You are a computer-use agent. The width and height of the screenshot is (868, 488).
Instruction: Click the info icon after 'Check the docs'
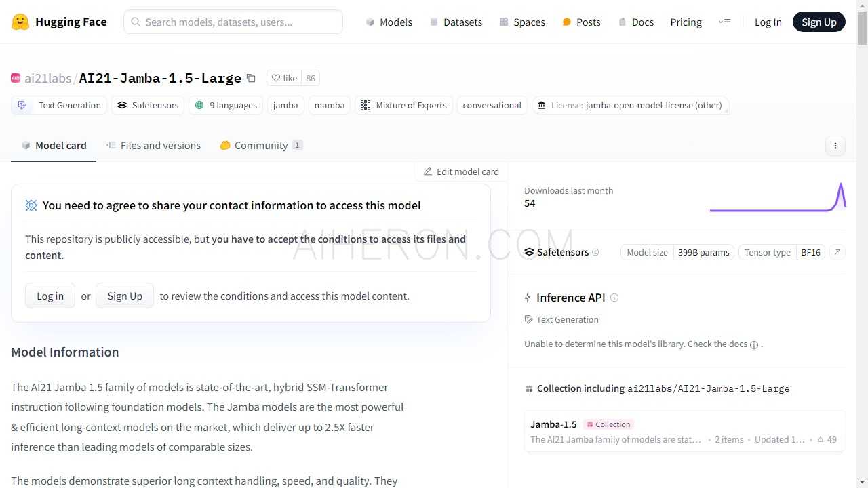(x=753, y=344)
